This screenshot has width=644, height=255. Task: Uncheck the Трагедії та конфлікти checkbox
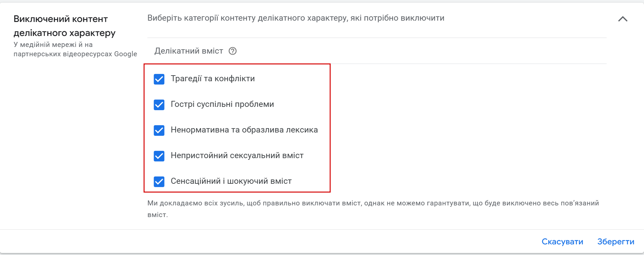click(x=159, y=79)
